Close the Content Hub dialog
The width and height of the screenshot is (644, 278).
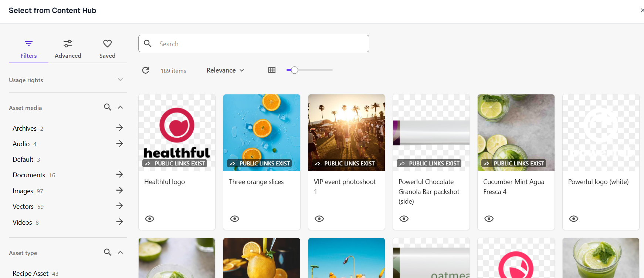click(642, 10)
